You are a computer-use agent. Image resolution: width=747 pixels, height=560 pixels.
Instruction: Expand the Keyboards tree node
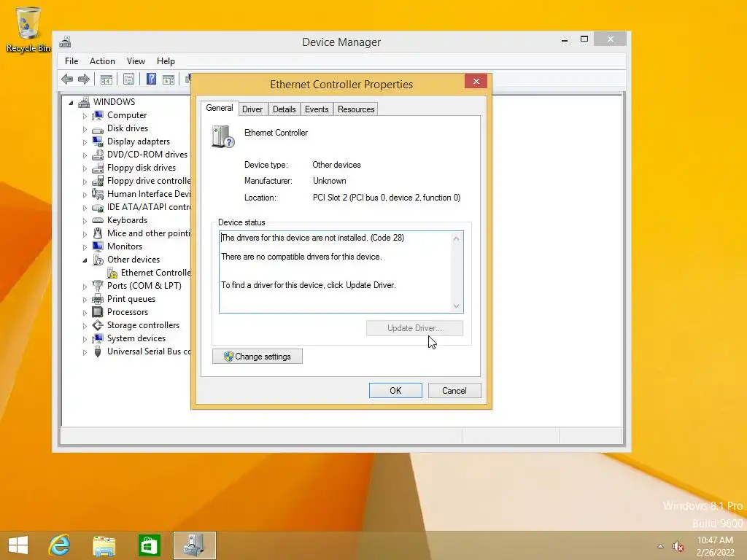pos(85,221)
